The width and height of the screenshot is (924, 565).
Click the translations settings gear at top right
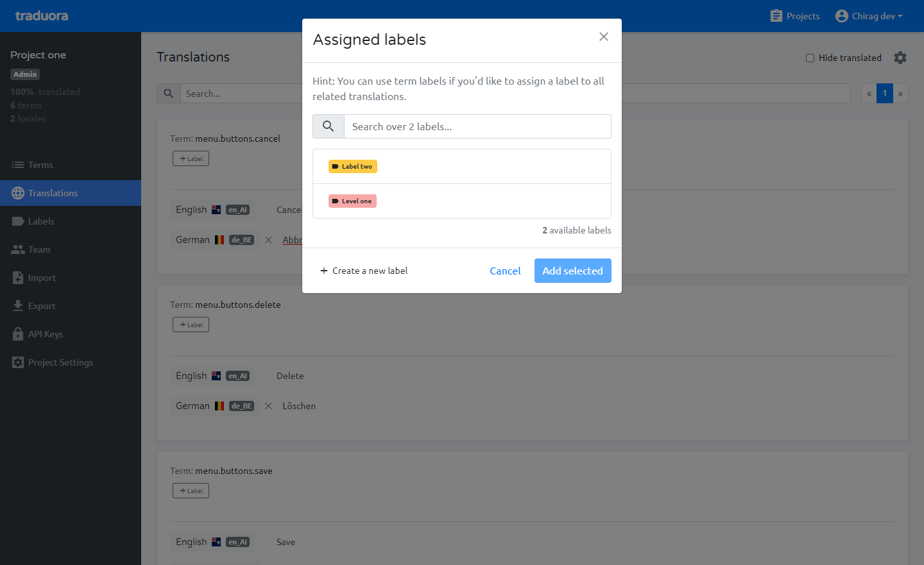pyautogui.click(x=900, y=57)
